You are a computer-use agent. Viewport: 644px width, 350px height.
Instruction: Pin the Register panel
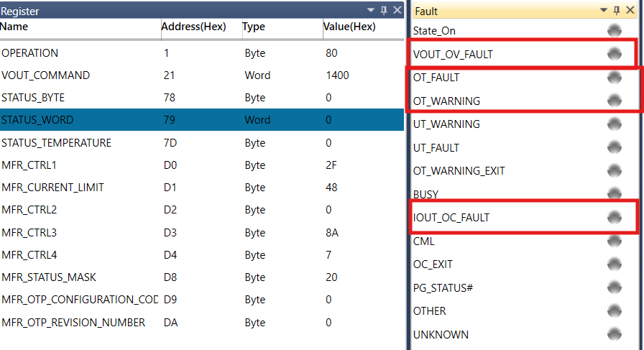[x=384, y=10]
